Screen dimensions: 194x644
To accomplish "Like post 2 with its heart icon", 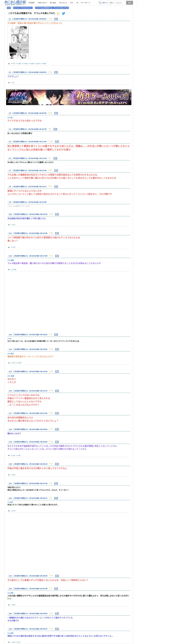I will tap(49, 72).
